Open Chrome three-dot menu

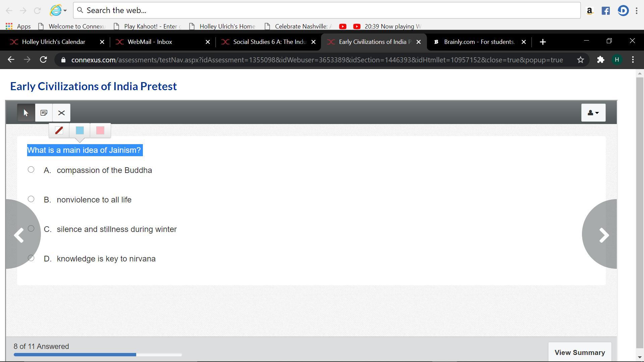point(633,60)
